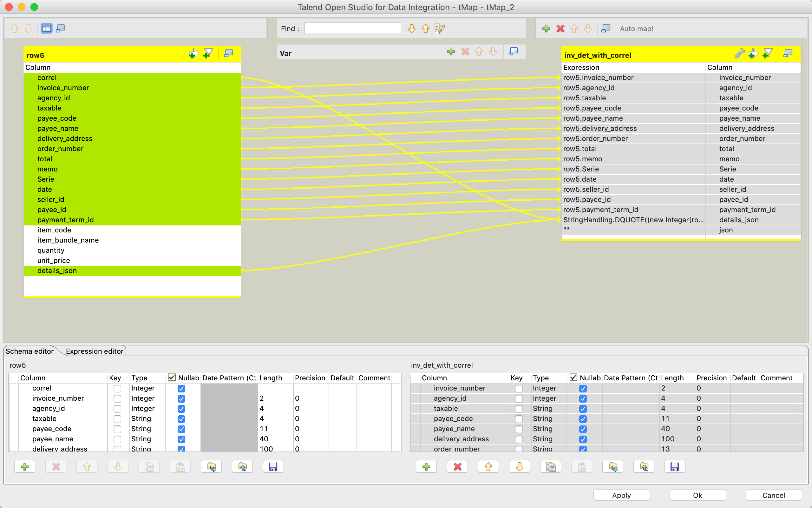Add a variable in Var panel

point(451,51)
